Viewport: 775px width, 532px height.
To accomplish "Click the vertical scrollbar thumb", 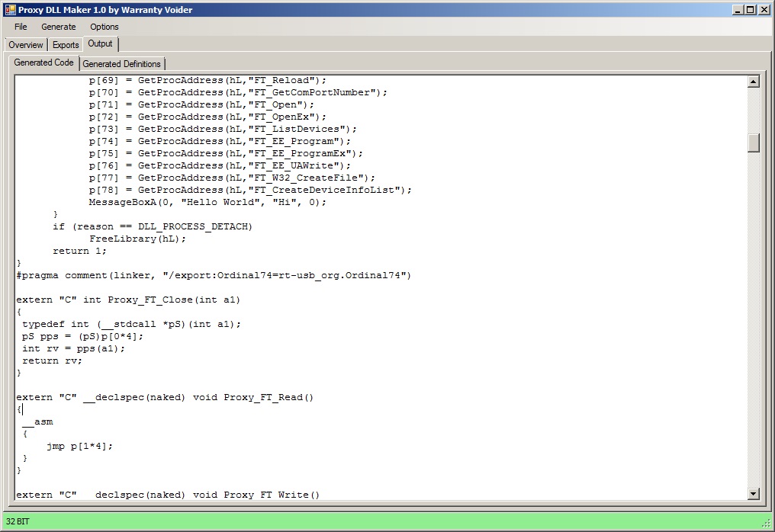I will pos(754,143).
